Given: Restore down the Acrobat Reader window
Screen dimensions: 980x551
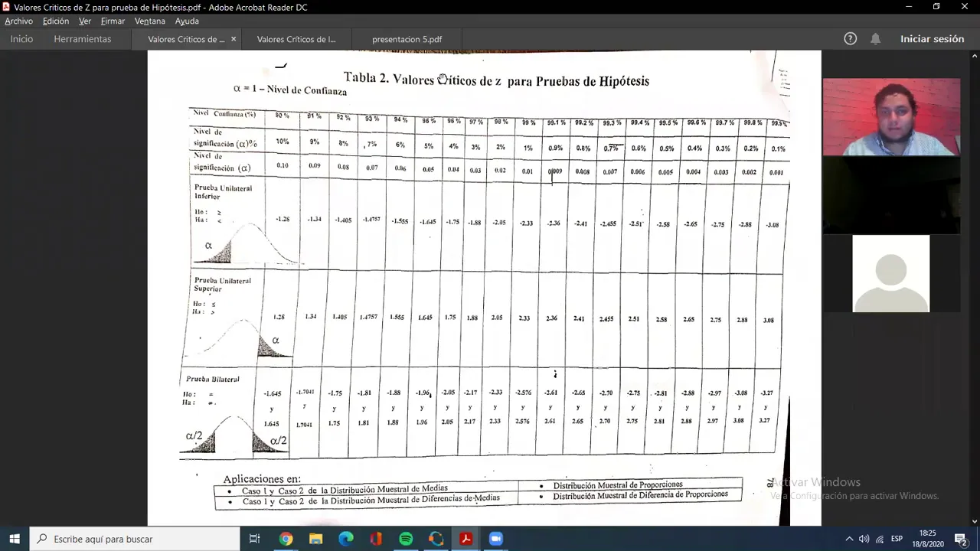Looking at the screenshot, I should (936, 7).
